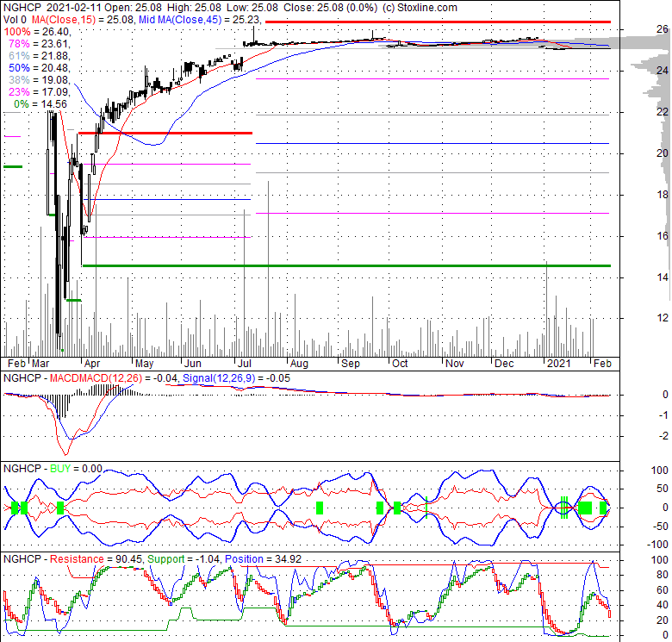Click the 'Apr' month axis label

92,364
